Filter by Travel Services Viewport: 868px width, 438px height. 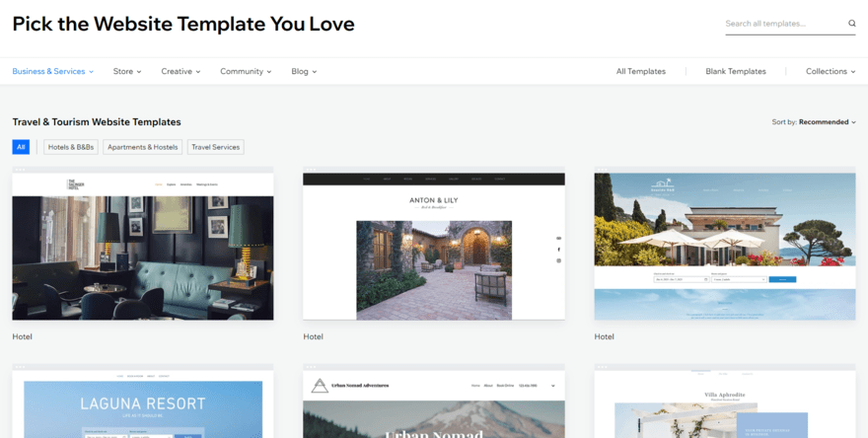coord(215,147)
